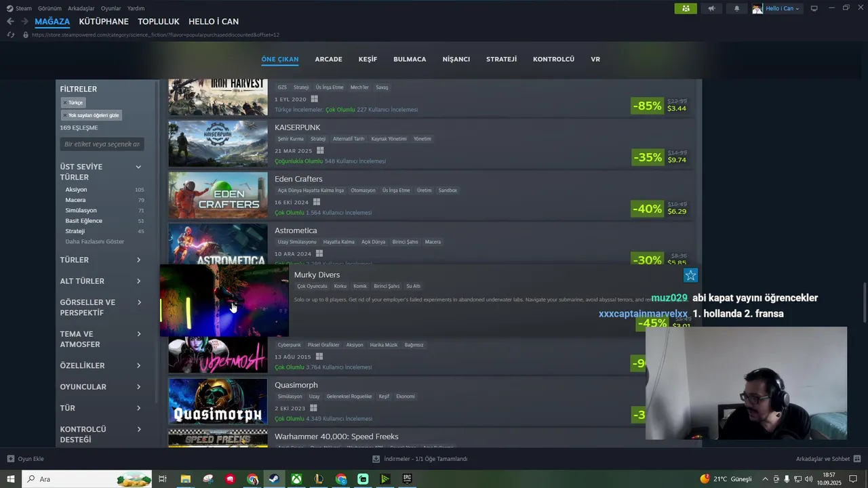Open the Yardım menu
The height and width of the screenshot is (488, 868).
coord(136,8)
